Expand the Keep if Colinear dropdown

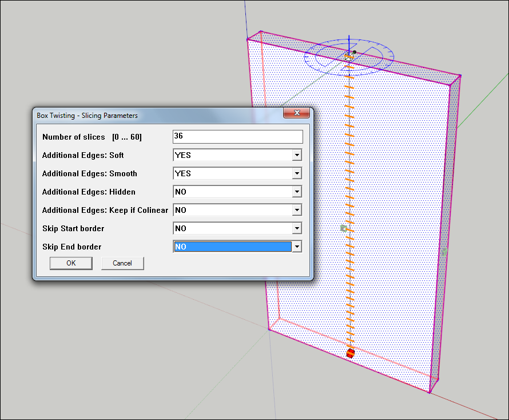[x=296, y=210]
